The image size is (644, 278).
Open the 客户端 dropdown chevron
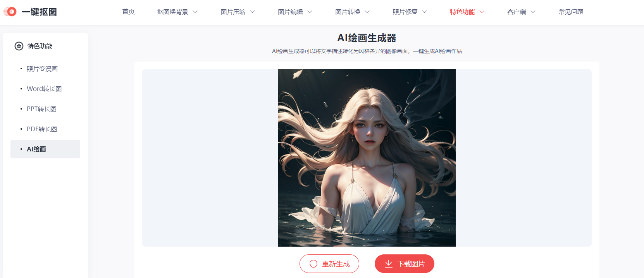point(533,12)
